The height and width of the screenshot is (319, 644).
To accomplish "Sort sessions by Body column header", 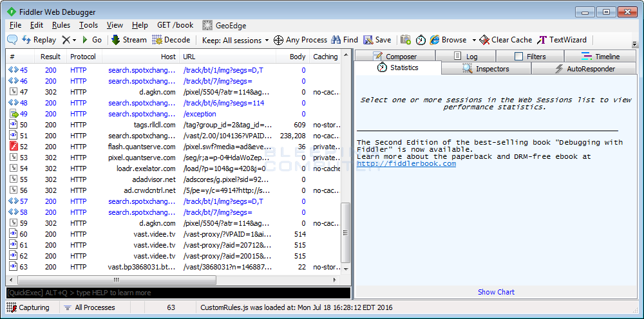I will pos(293,57).
